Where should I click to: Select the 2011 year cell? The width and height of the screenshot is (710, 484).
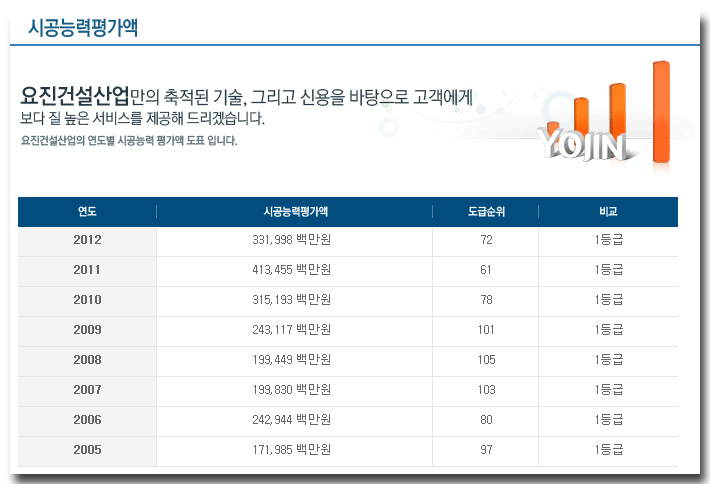(87, 270)
